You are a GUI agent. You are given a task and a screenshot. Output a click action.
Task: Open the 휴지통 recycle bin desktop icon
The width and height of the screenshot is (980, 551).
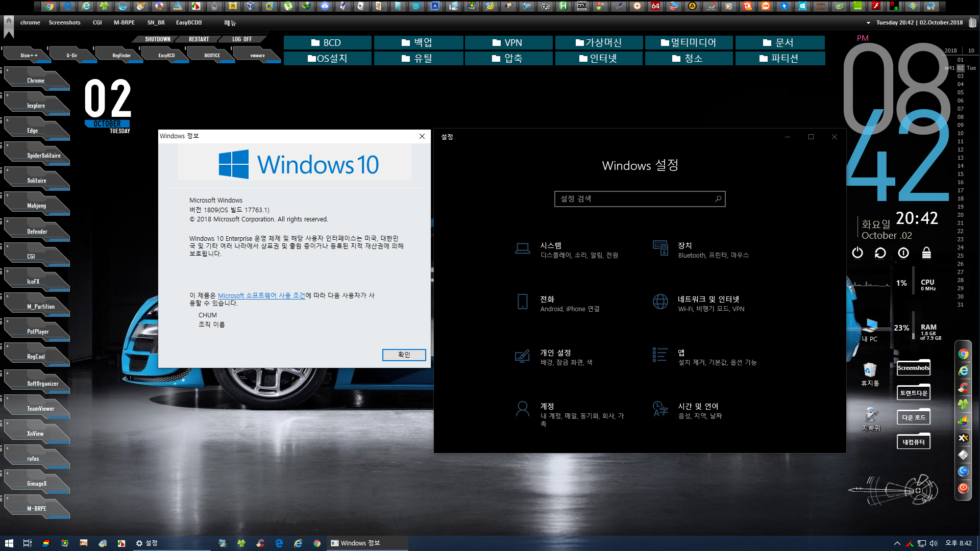(x=870, y=374)
